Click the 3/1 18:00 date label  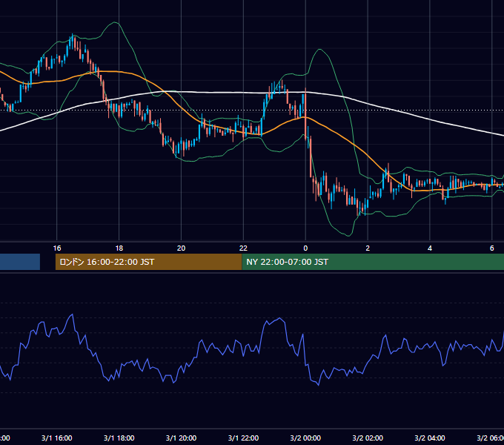119,438
